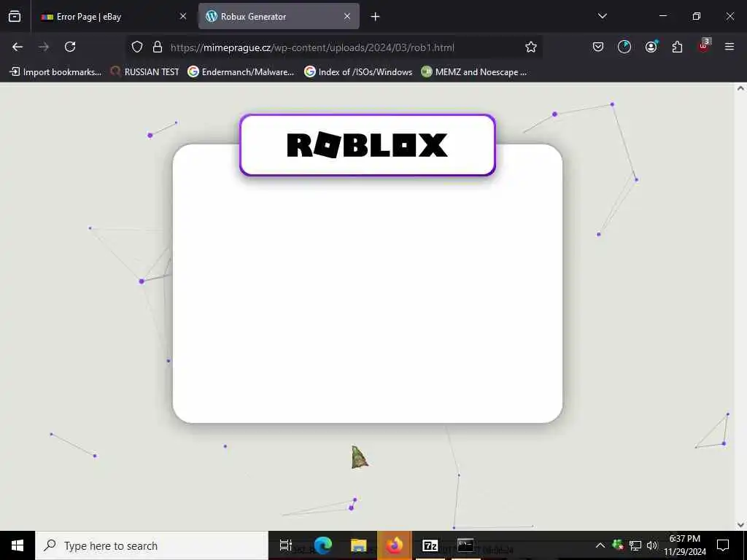Launch Microsoft Edge from taskbar
747x560 pixels.
click(x=323, y=545)
